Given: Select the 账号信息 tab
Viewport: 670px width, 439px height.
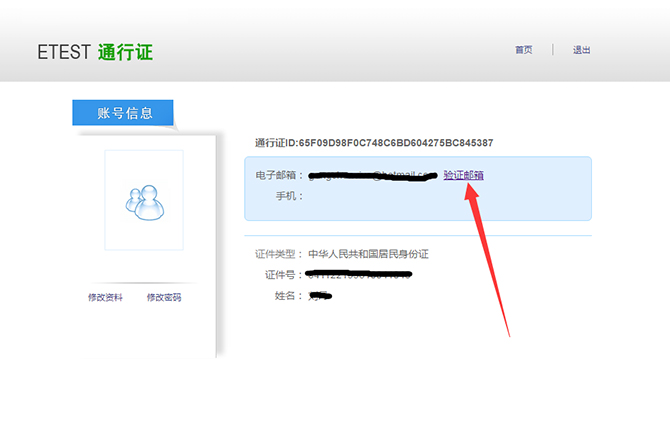Looking at the screenshot, I should (124, 113).
